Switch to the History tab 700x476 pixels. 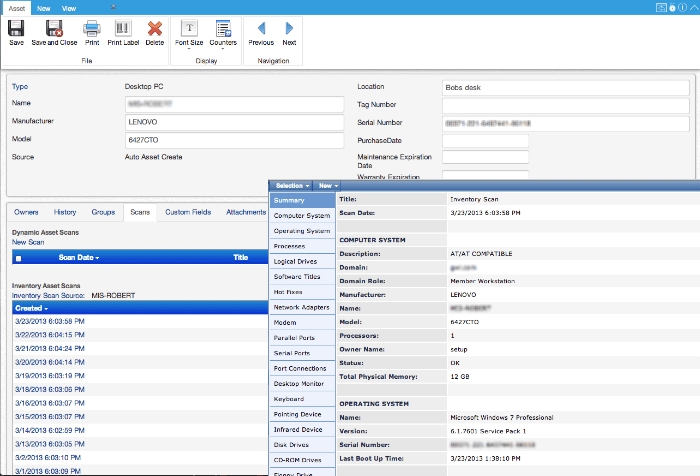click(x=65, y=212)
